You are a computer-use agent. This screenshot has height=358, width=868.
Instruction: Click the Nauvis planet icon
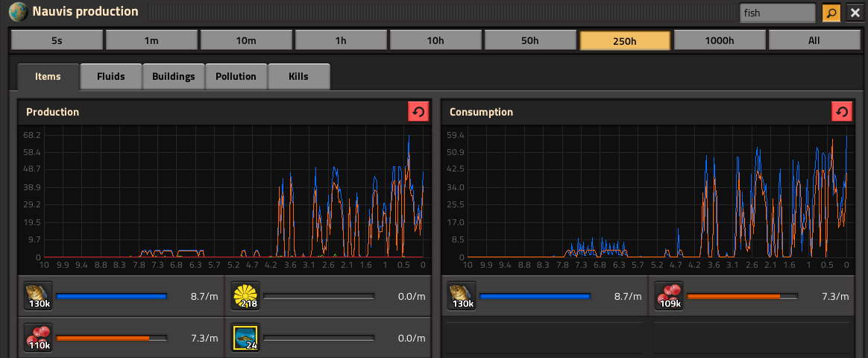click(x=18, y=11)
